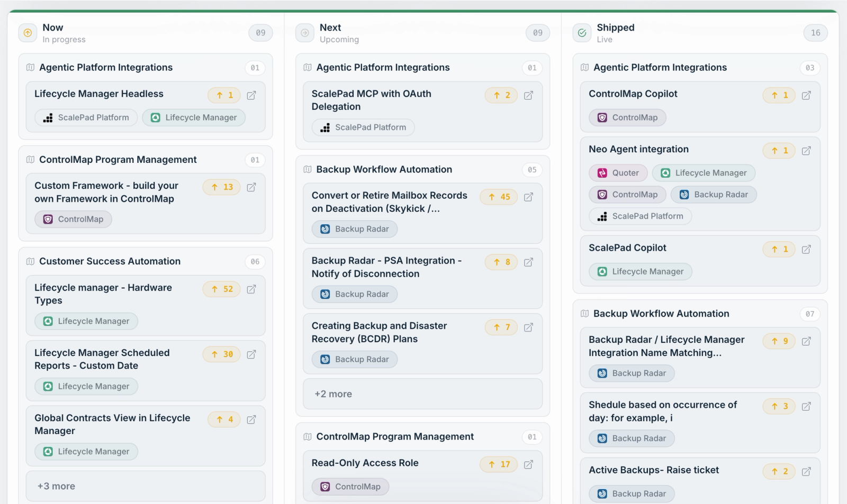Click the Now column status icon

(x=28, y=33)
